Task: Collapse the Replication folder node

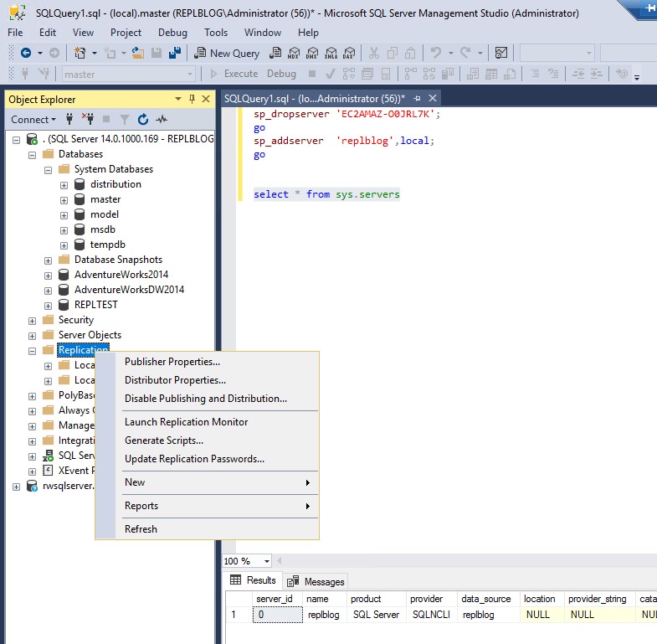Action: coord(32,351)
